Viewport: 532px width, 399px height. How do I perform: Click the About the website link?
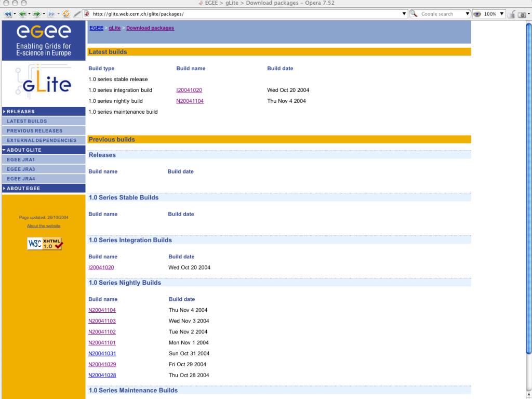coord(44,226)
